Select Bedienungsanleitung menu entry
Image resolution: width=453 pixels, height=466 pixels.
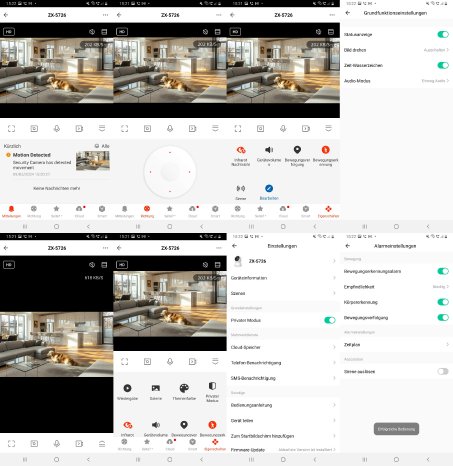(283, 405)
